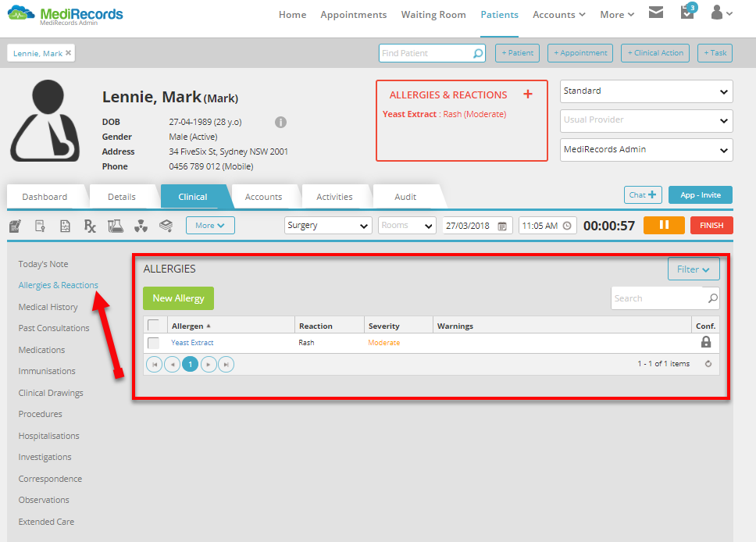Click the MediRecords logo

65,16
